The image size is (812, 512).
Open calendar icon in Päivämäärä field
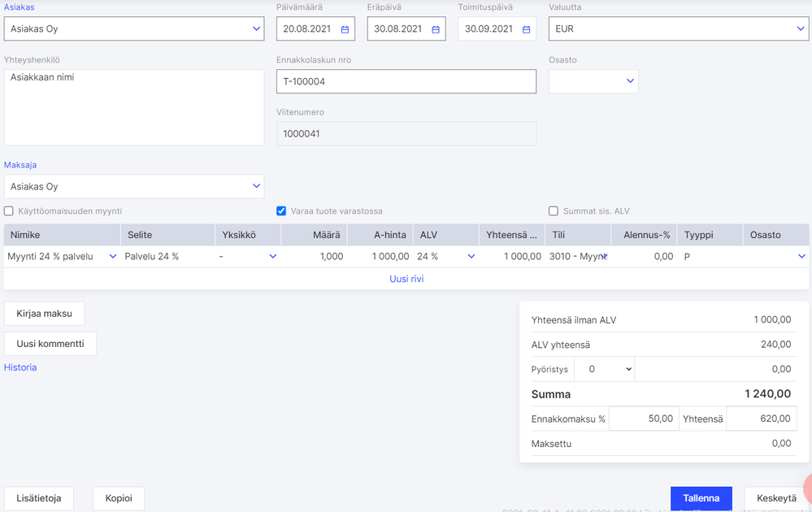[x=345, y=29]
